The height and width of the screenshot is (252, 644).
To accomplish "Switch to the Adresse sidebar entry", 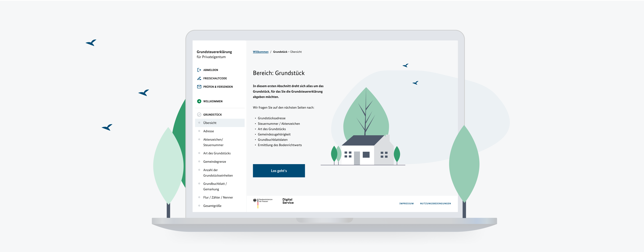I will point(208,131).
